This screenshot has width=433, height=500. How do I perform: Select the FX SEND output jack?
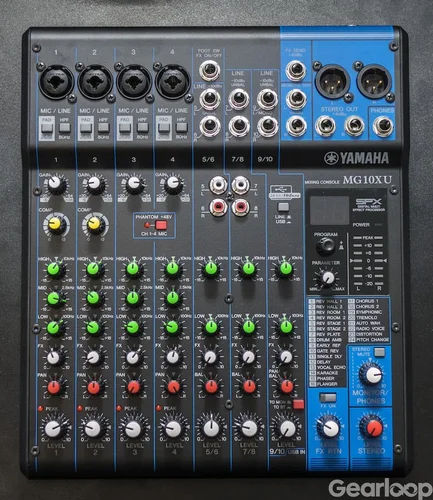[296, 70]
